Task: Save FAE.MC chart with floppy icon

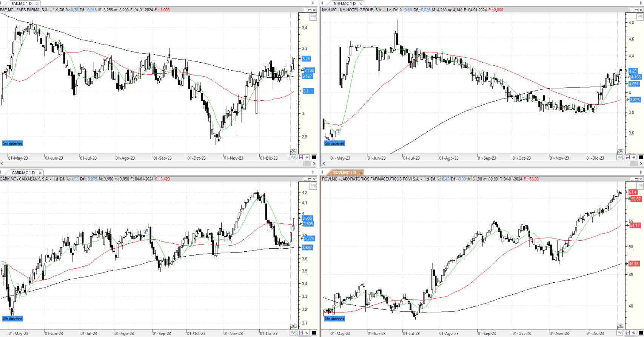Action: tap(301, 157)
